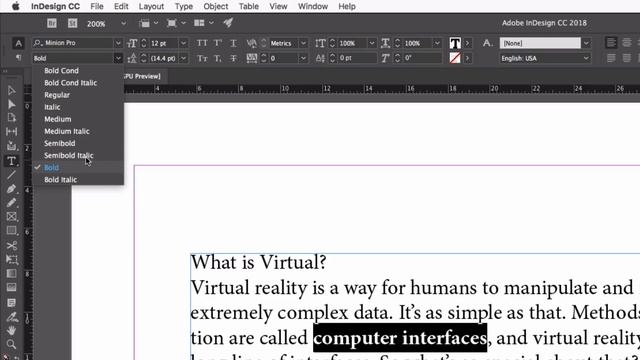Toggle All Caps formatting
This screenshot has width=640, height=360.
(x=202, y=43)
